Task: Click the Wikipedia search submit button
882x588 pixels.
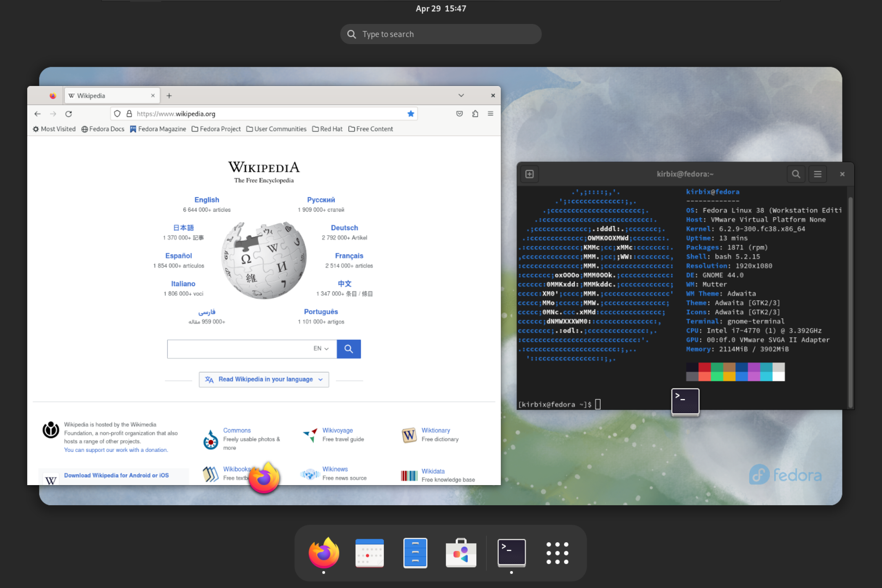Action: click(x=349, y=348)
